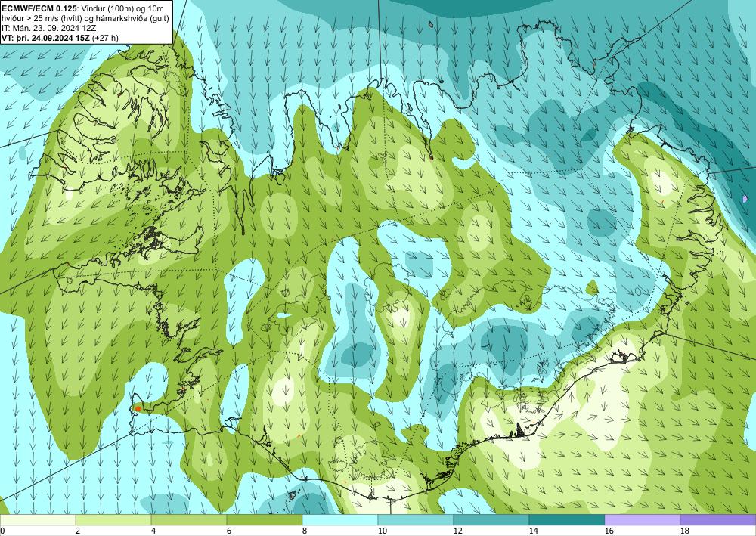Click the "10" scale label
Viewport: 756px width, 536px height.
(382, 531)
